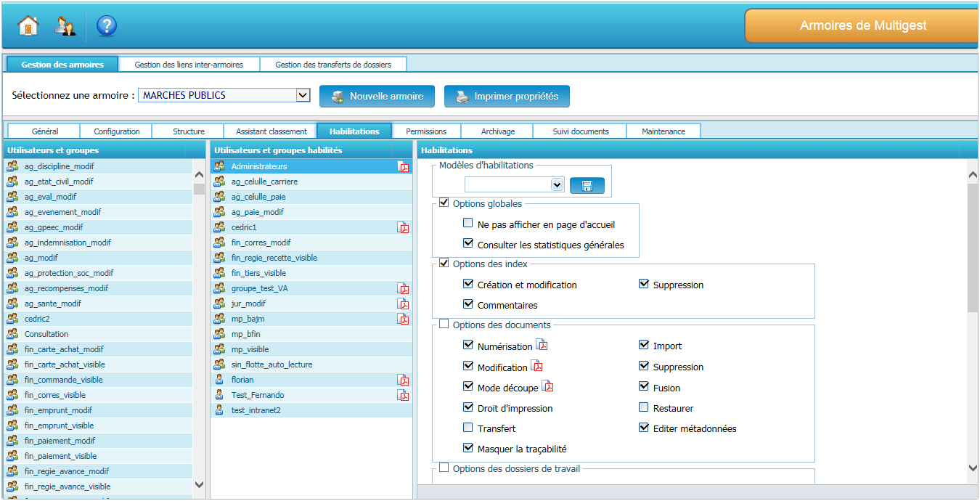Open Gestion des liens inter-armoires tab
The height and width of the screenshot is (501, 980).
tap(189, 65)
